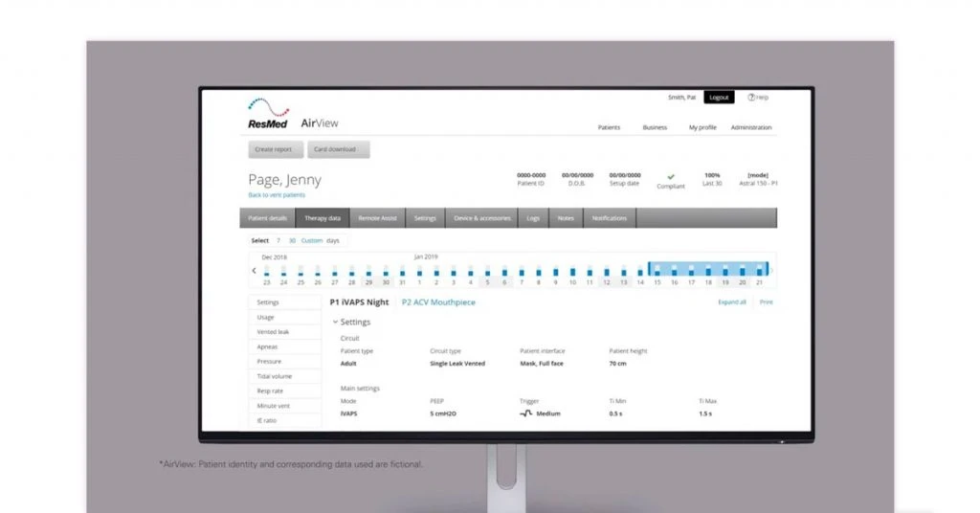The width and height of the screenshot is (980, 513).
Task: Choose the Custom days range
Action: [312, 240]
